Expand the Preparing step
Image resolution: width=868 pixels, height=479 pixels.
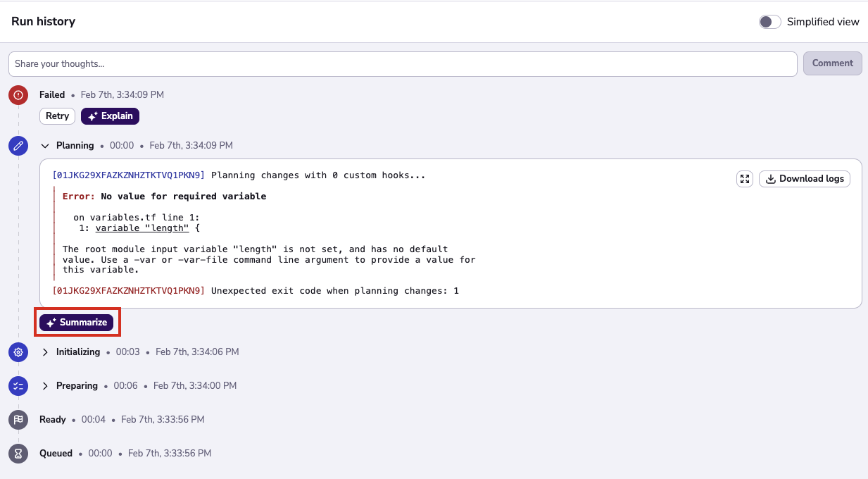pyautogui.click(x=45, y=385)
